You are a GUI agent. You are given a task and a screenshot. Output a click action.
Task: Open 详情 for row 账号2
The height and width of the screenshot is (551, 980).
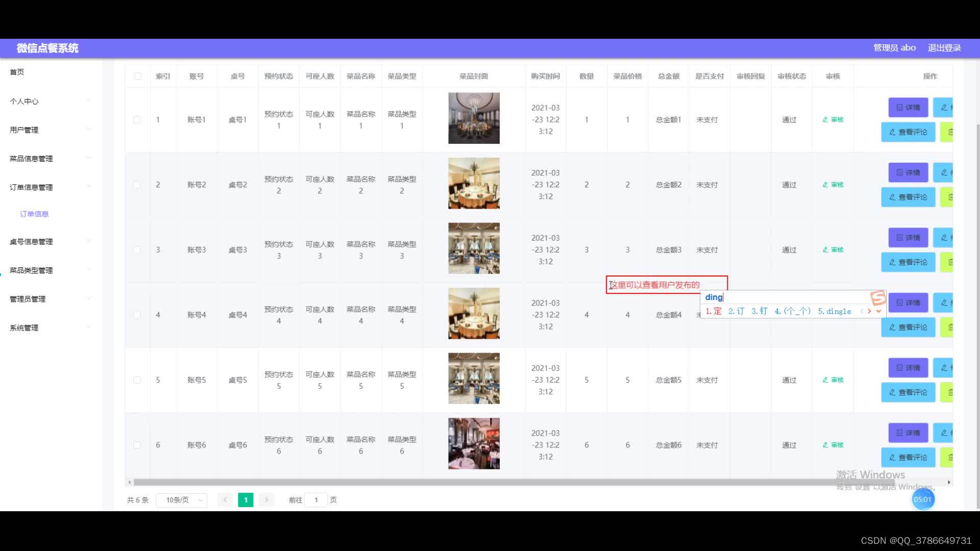pyautogui.click(x=909, y=173)
